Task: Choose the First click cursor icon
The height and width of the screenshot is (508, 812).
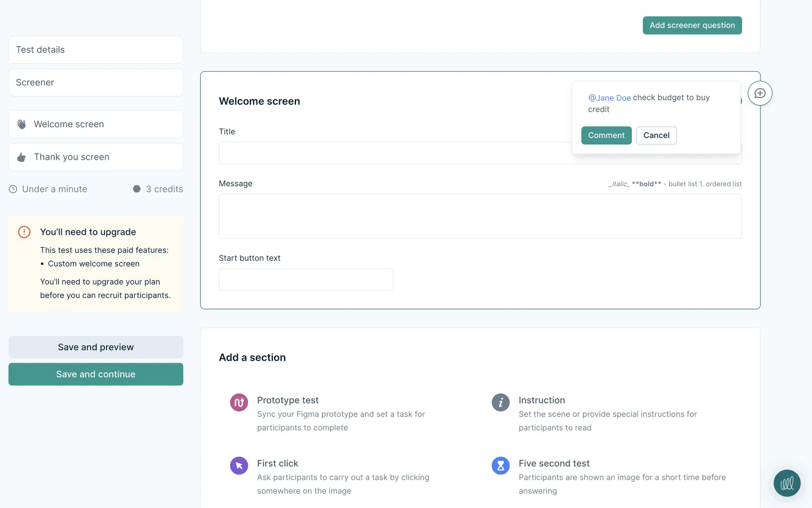Action: (x=239, y=466)
